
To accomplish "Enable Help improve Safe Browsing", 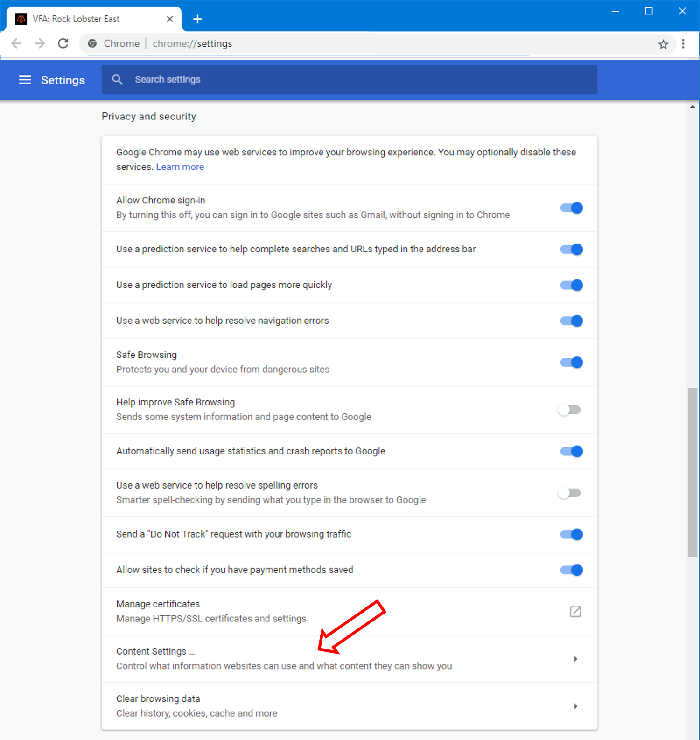I will tap(569, 410).
